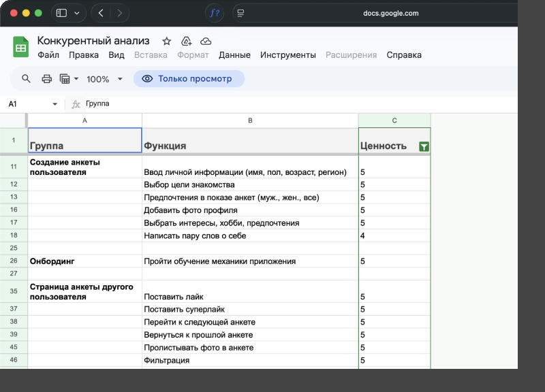Screen dimensions: 545x392
Task: Select cell Перейти к следующей анкете
Action: click(250, 322)
